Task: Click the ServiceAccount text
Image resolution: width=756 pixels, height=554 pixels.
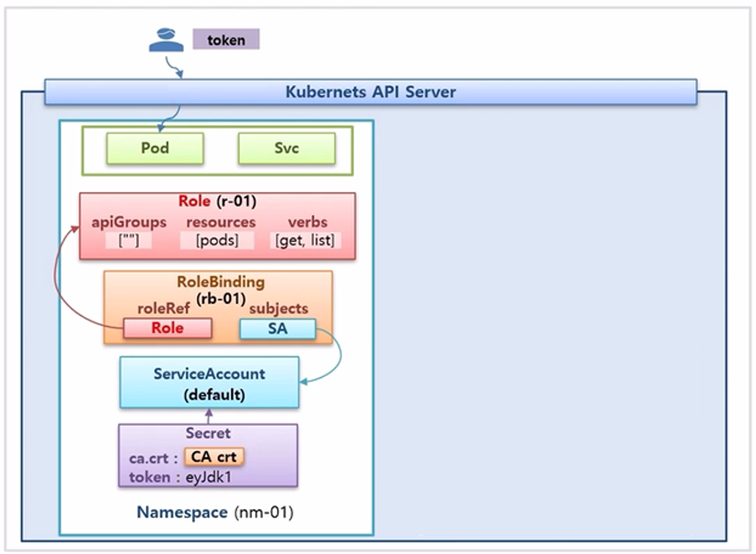Action: pos(209,374)
